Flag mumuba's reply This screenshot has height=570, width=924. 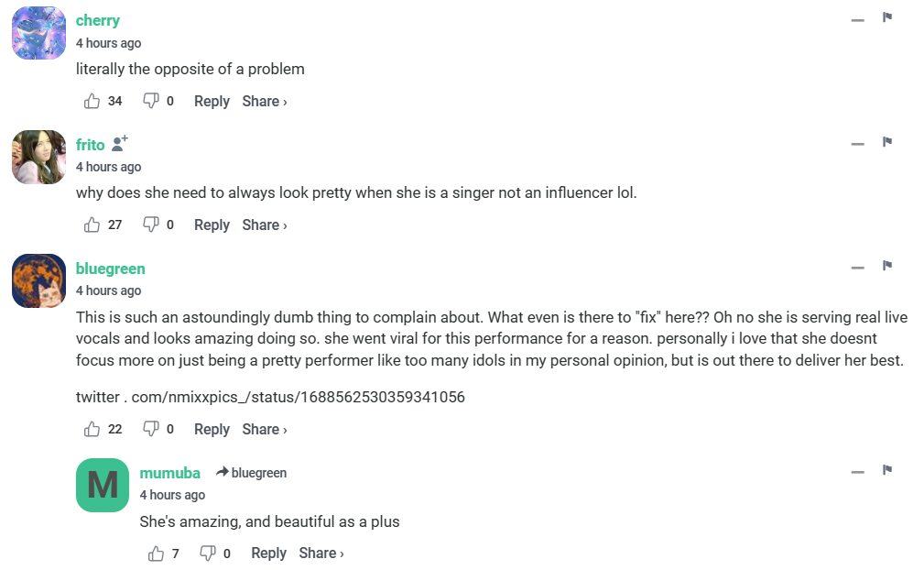pyautogui.click(x=887, y=470)
